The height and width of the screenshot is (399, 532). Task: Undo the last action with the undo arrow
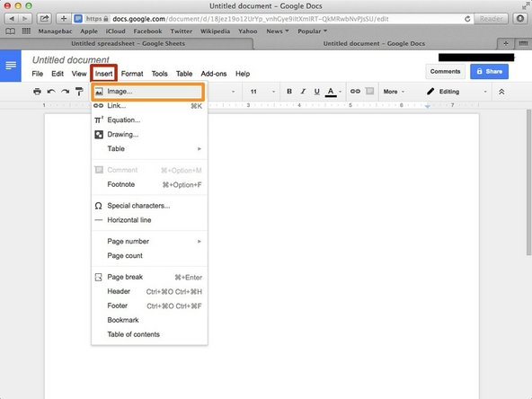[51, 92]
